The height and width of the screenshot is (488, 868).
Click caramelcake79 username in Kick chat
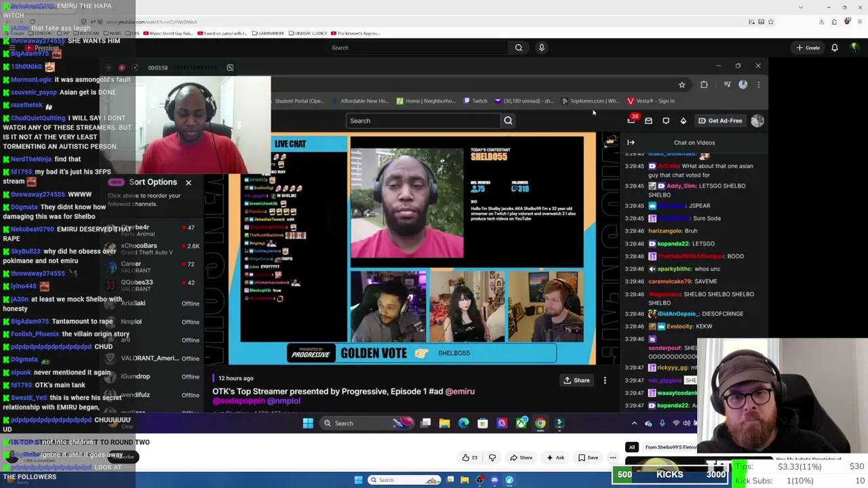(671, 281)
